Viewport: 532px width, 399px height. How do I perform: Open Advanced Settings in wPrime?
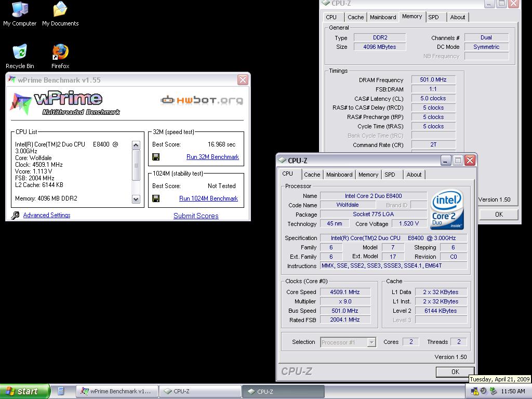click(x=47, y=215)
